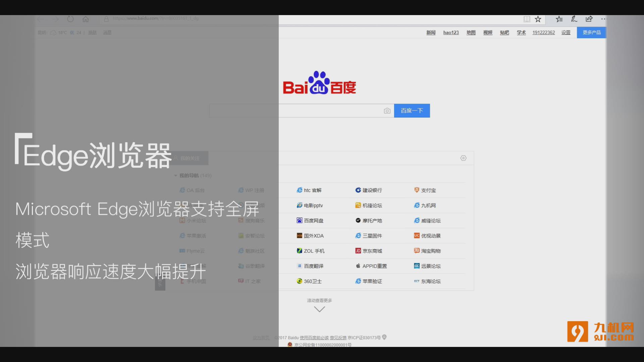Click the browser refresh icon
The image size is (644, 362).
pyautogui.click(x=70, y=19)
